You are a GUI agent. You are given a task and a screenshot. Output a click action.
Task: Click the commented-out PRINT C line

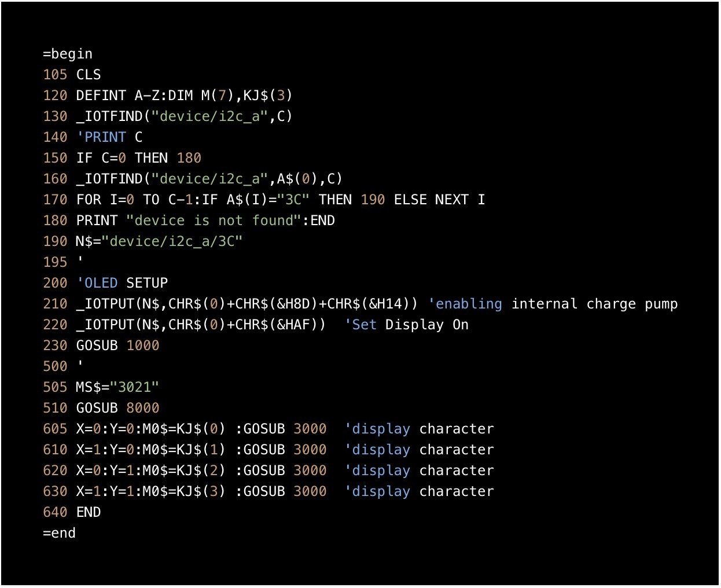pyautogui.click(x=109, y=137)
